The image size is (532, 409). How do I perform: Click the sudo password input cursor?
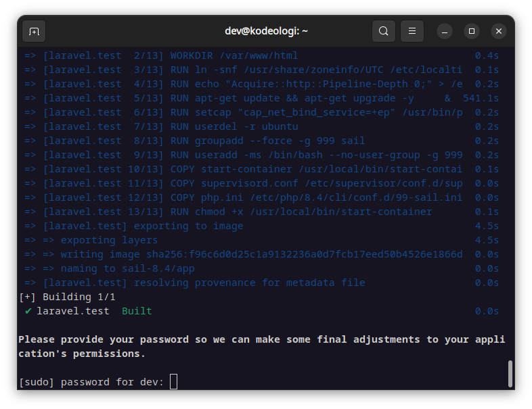(173, 381)
